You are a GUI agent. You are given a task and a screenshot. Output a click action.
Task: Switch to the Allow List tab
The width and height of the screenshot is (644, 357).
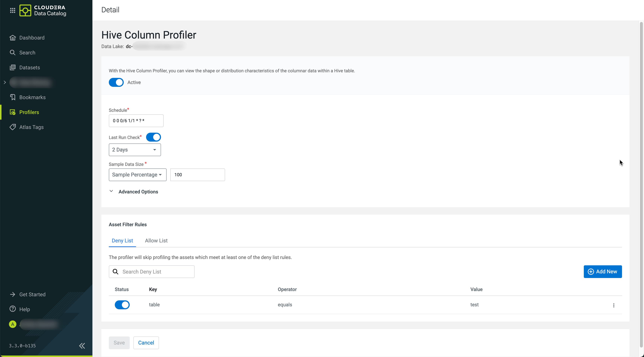(156, 241)
